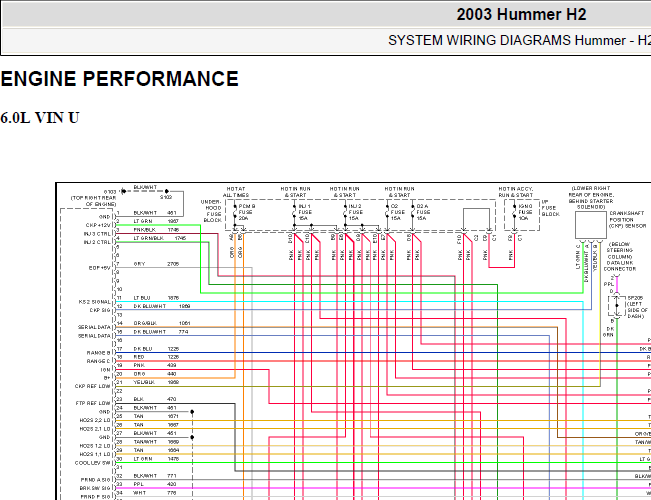Click the 'DK BLU/WHT 774' wire label

[161, 332]
